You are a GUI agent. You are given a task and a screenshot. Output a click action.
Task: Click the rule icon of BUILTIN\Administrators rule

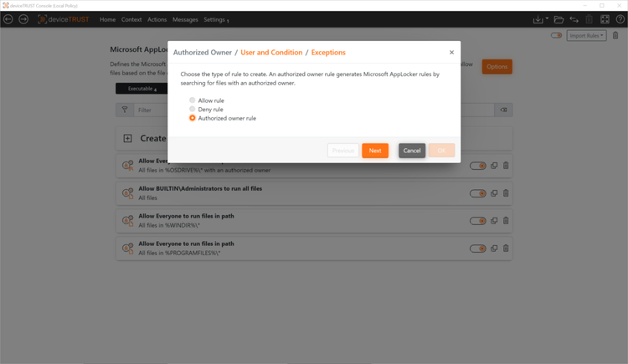(128, 193)
